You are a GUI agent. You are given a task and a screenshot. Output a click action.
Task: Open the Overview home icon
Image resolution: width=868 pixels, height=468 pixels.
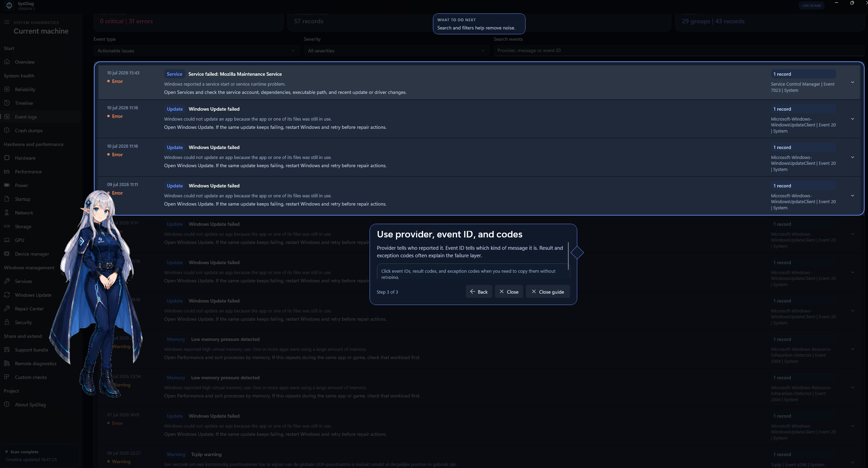click(7, 62)
